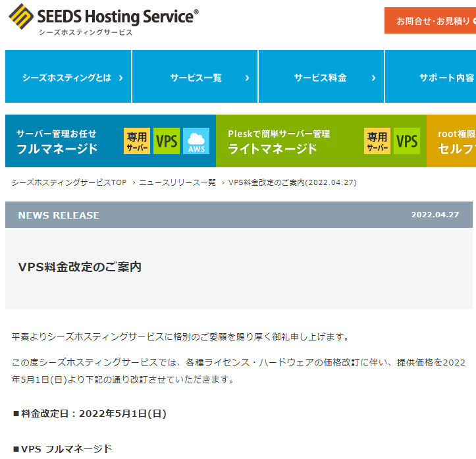Click サーバー管理お任せ subtitle text
The width and height of the screenshot is (476, 459).
click(x=57, y=134)
